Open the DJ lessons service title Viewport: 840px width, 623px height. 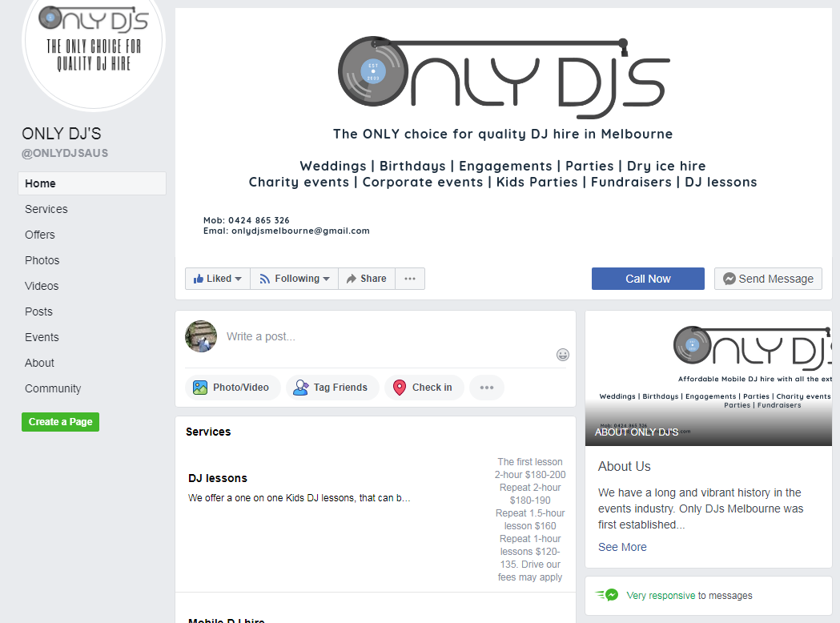coord(218,478)
